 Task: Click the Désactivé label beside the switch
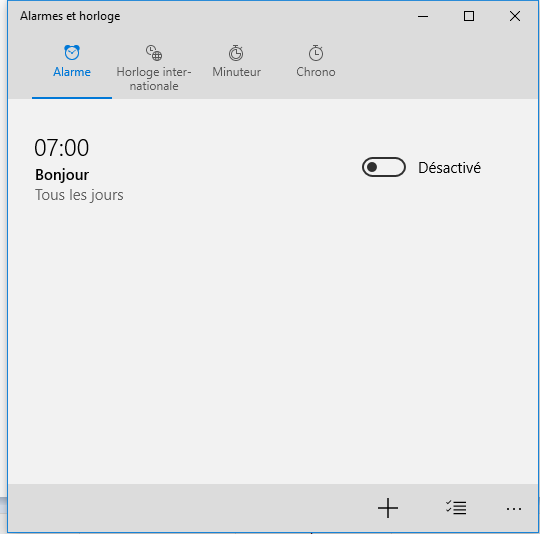click(x=449, y=168)
